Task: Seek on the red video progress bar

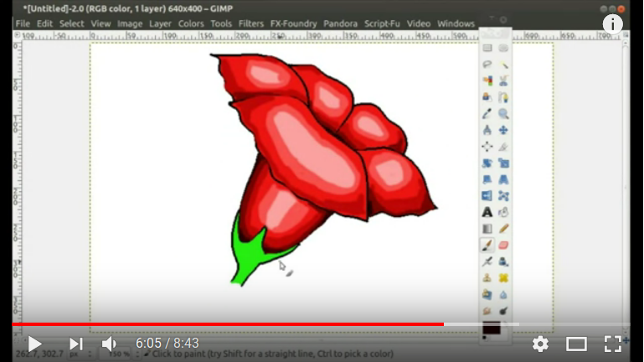Action: coord(251,324)
